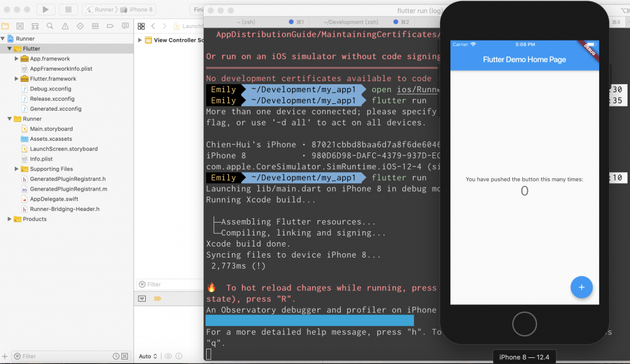The width and height of the screenshot is (630, 364).
Task: Switch to the ~ (zsh) terminal tab
Action: tap(246, 22)
